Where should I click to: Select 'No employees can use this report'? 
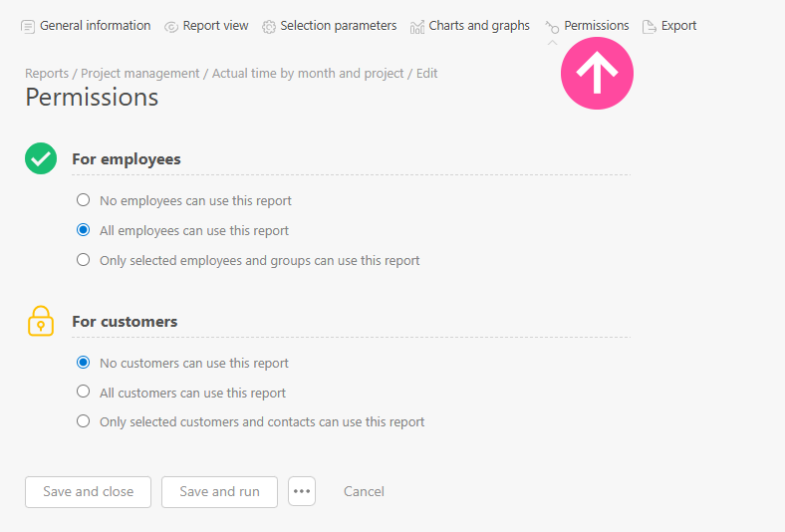84,200
